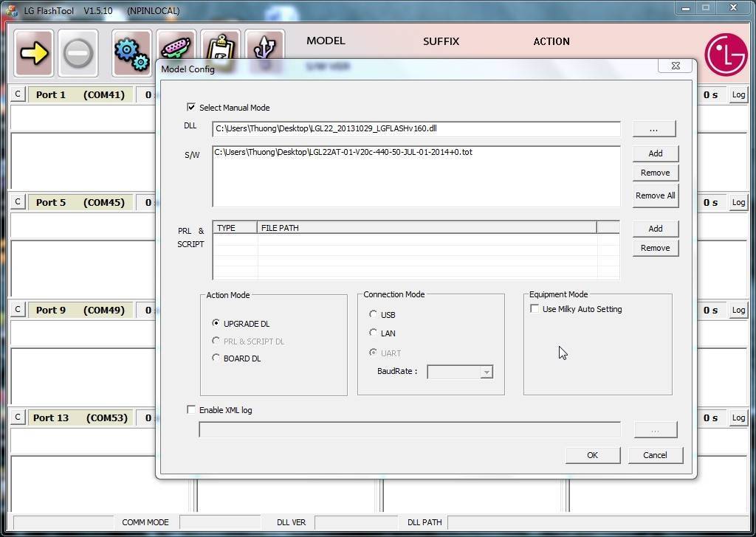756x537 pixels.
Task: Click the Remove All button
Action: tap(656, 195)
